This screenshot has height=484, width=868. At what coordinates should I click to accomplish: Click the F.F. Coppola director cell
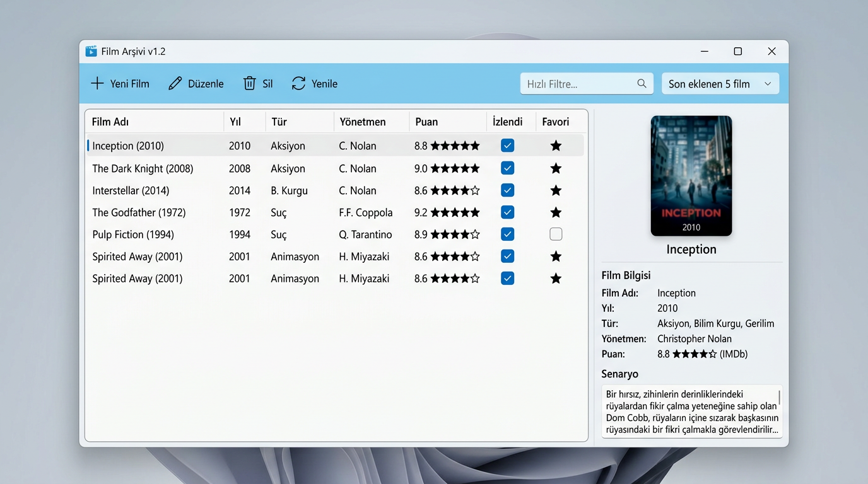[x=366, y=212]
